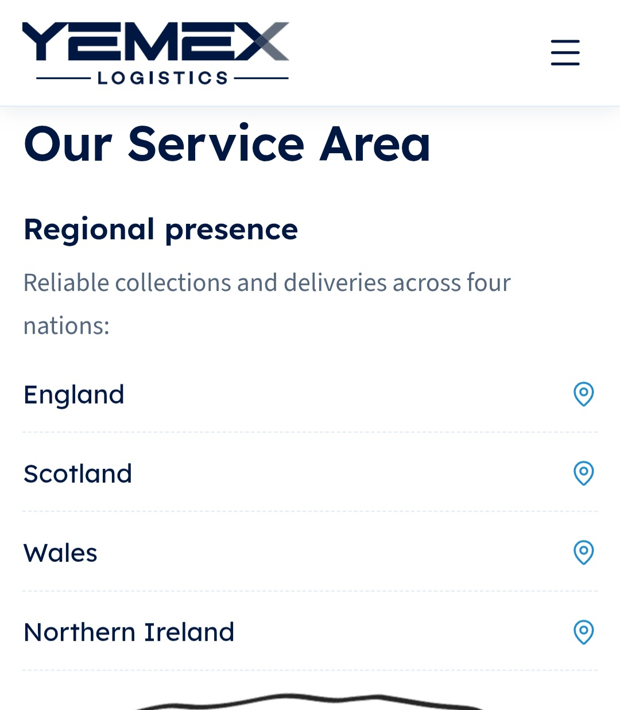Screen dimensions: 620x710
Task: Click the Regional presence subheading
Action: tap(161, 230)
